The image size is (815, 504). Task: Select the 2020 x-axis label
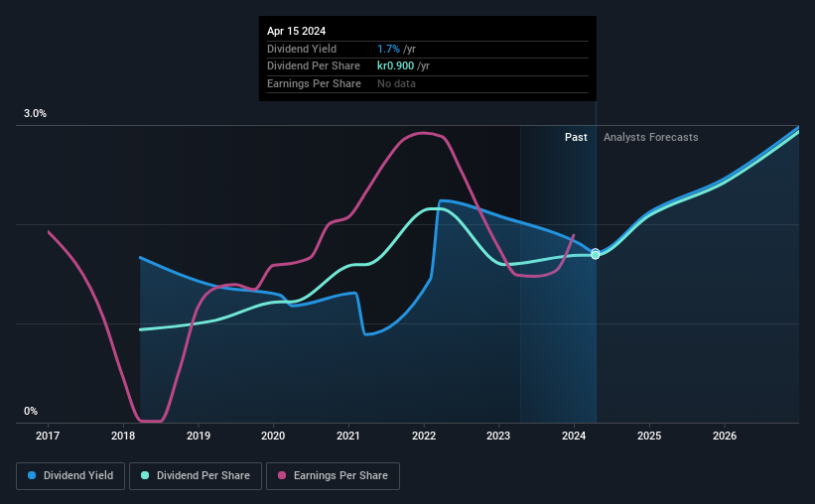pos(273,436)
